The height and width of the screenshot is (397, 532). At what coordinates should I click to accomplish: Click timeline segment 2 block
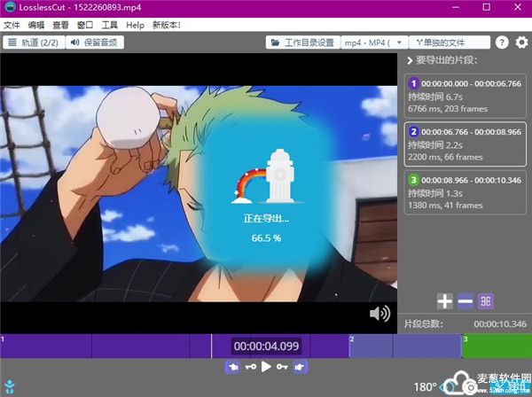(405, 346)
